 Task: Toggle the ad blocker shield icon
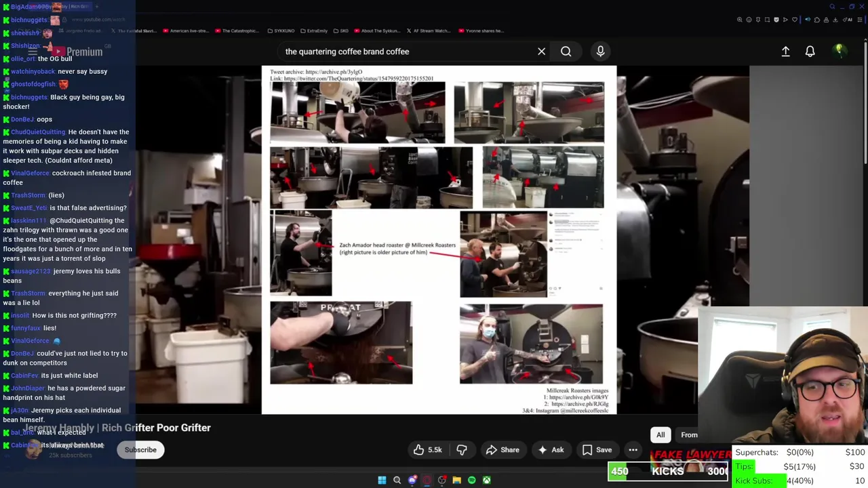point(776,20)
